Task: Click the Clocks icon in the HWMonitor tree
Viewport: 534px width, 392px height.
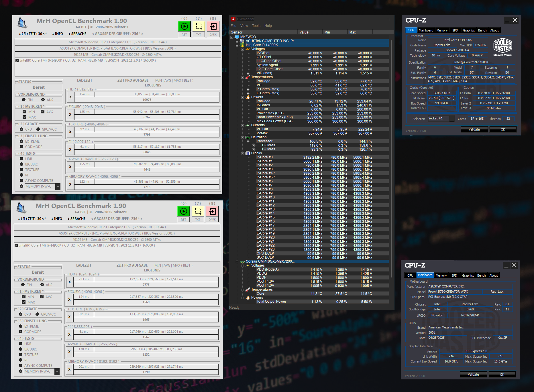Action: click(x=248, y=153)
